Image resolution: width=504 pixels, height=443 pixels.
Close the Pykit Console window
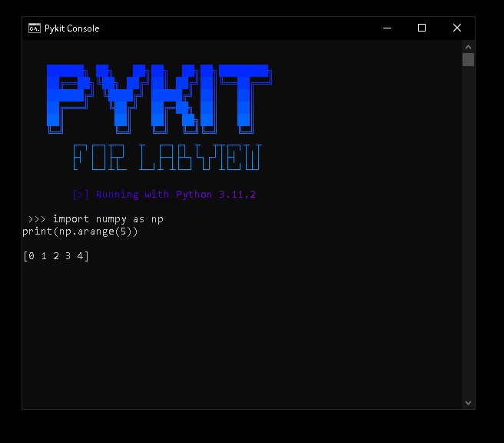pos(457,28)
